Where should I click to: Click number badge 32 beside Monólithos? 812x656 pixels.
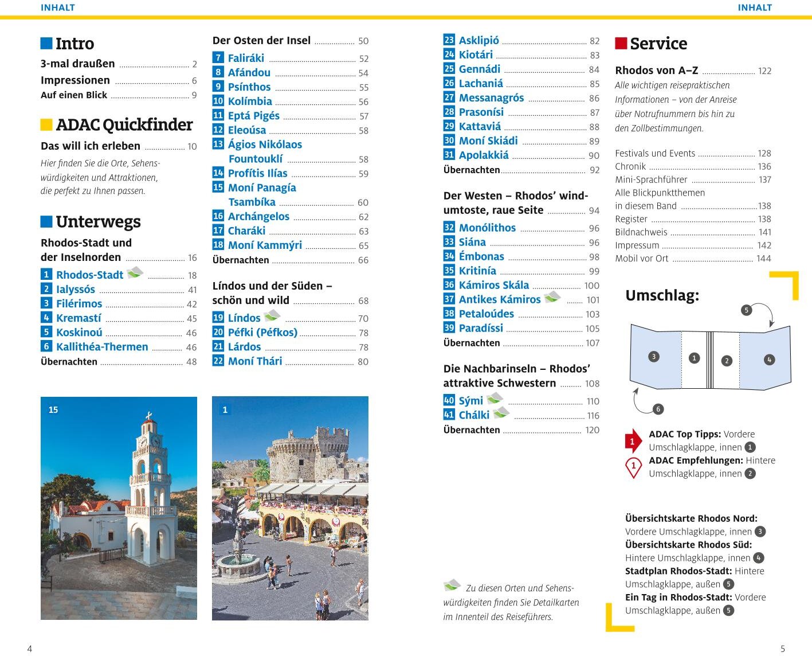[x=449, y=228]
